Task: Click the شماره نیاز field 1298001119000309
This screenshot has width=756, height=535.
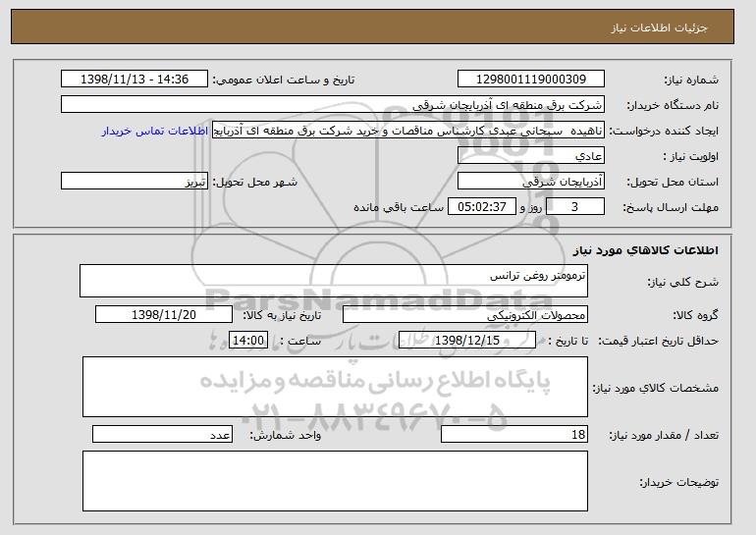Action: click(x=531, y=80)
